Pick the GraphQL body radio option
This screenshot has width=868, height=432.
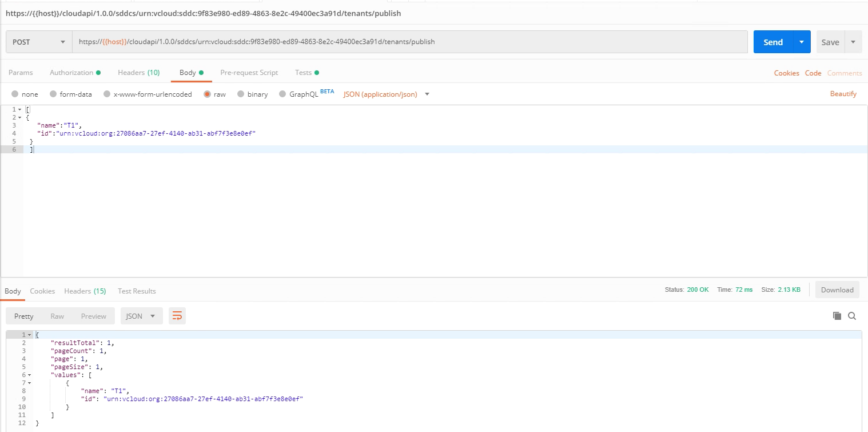282,94
